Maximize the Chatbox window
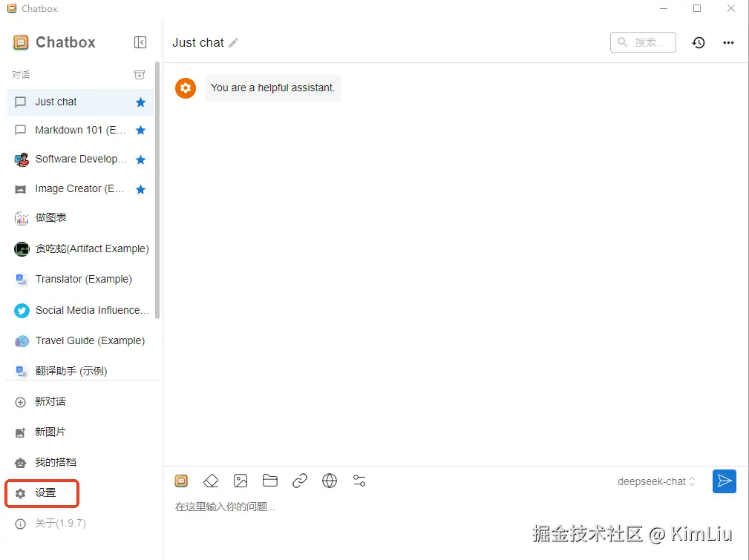This screenshot has width=749, height=560. pyautogui.click(x=697, y=8)
